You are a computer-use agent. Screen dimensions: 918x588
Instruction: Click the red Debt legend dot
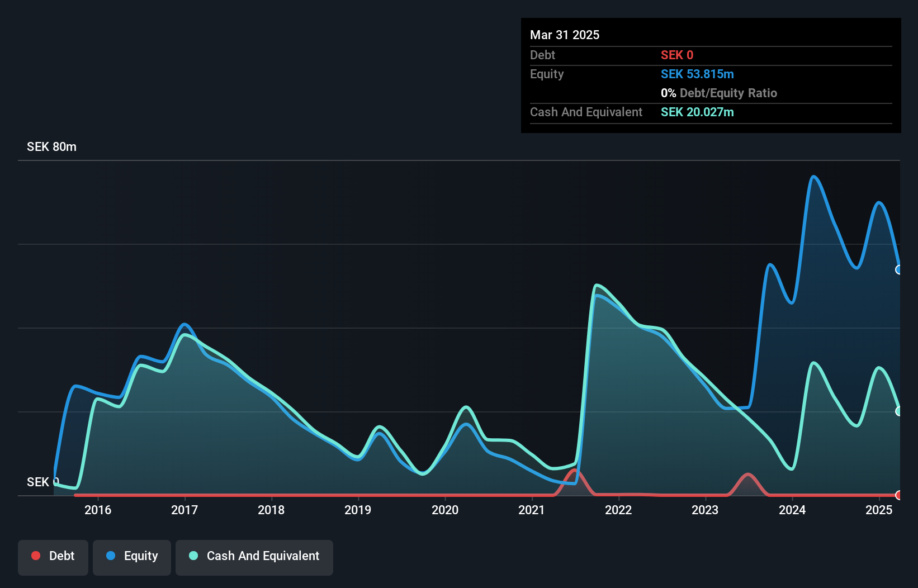[x=36, y=556]
